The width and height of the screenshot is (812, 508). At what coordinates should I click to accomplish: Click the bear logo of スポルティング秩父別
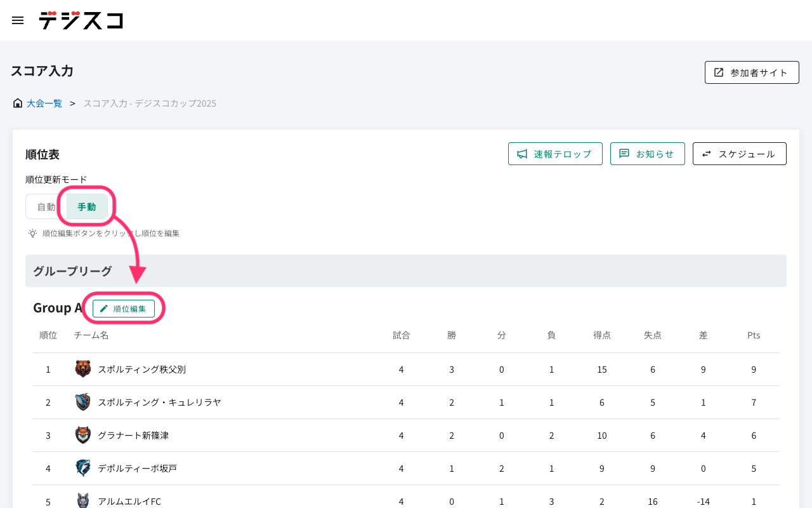pos(83,369)
